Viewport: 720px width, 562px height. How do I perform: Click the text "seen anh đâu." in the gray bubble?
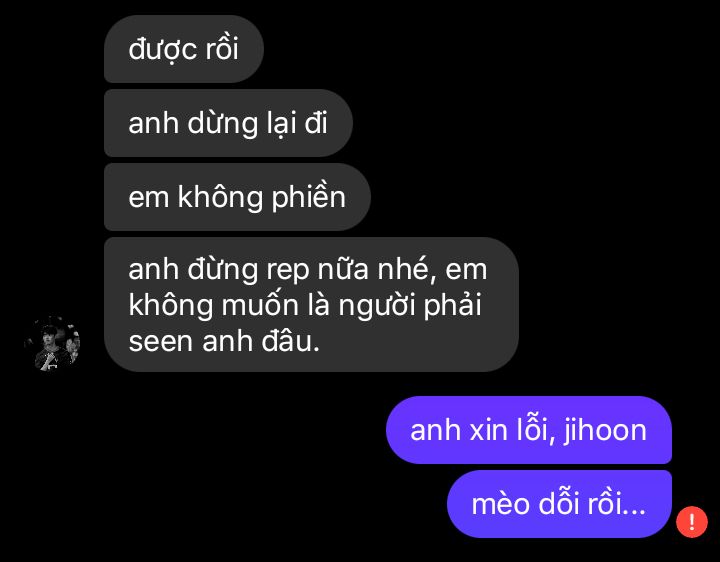click(x=224, y=342)
